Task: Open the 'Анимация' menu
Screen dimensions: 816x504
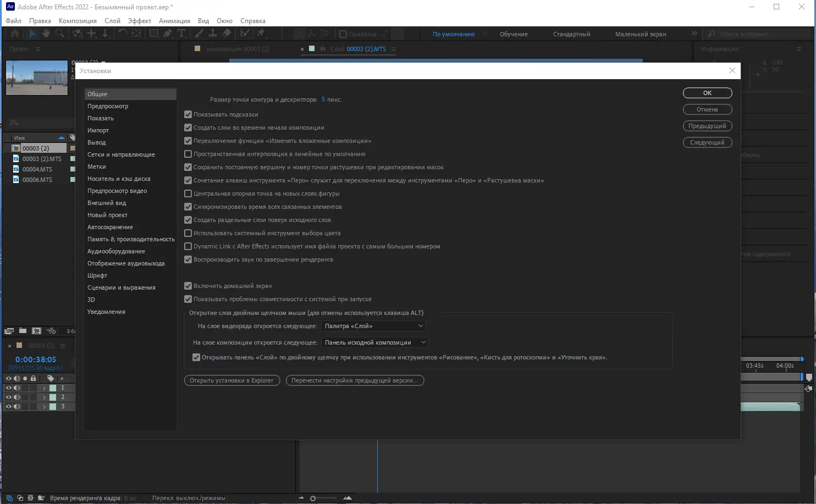Action: (174, 21)
